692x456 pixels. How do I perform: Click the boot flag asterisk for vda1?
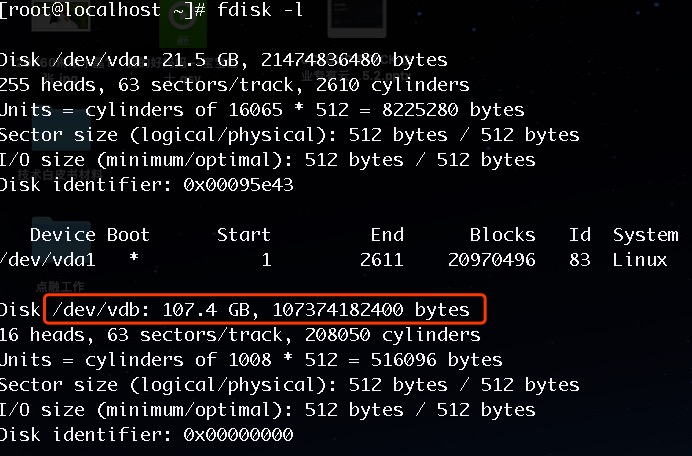click(134, 258)
